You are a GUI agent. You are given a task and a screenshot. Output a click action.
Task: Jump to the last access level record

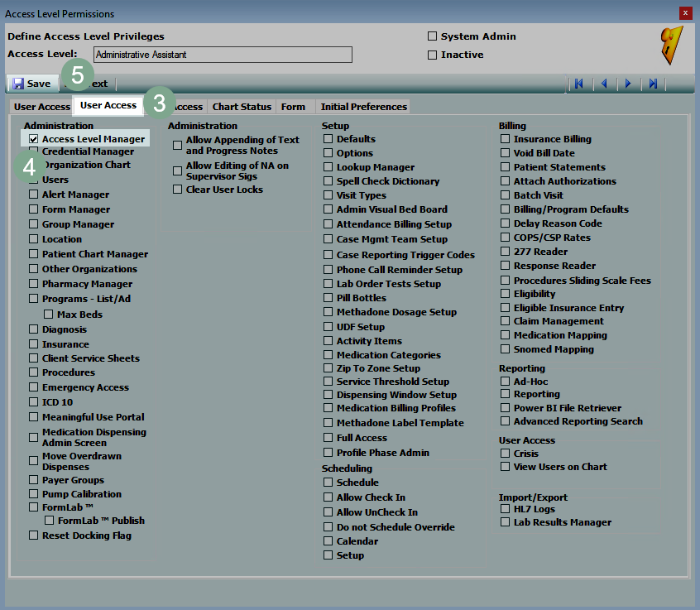pos(654,84)
